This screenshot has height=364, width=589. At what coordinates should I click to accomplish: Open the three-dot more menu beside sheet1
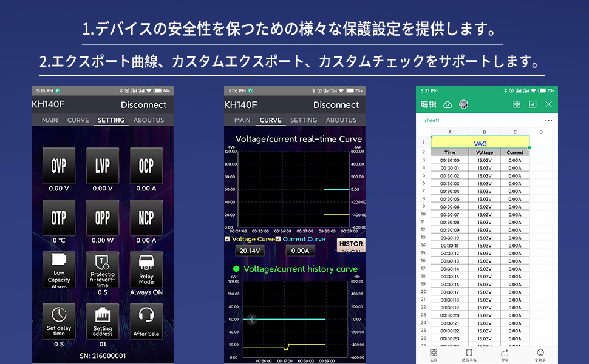(548, 120)
